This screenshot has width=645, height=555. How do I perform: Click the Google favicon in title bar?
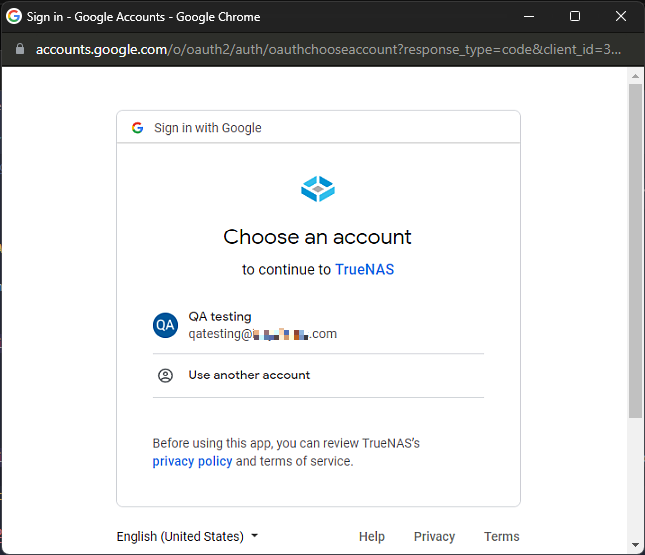(14, 16)
